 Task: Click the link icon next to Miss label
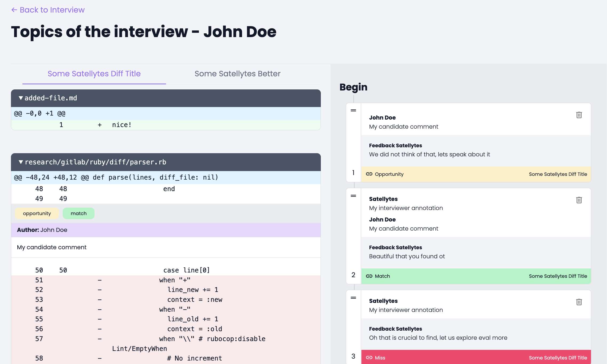click(x=368, y=357)
